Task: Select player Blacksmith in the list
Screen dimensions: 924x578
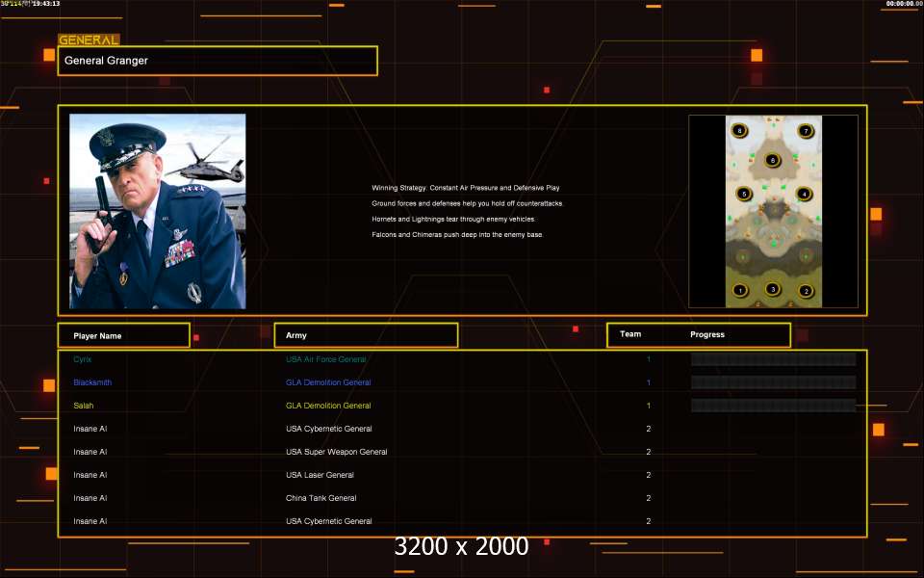Action: (92, 382)
